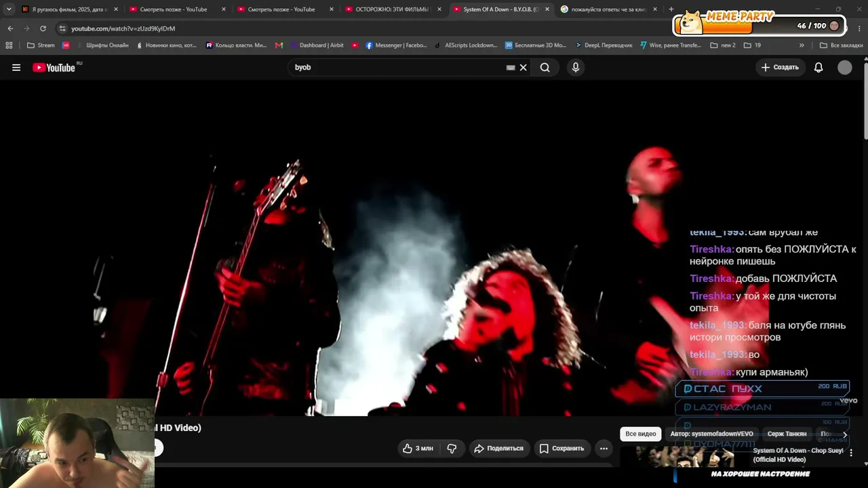The height and width of the screenshot is (488, 868).
Task: Show more bookmarks with the chevron
Action: pos(802,45)
